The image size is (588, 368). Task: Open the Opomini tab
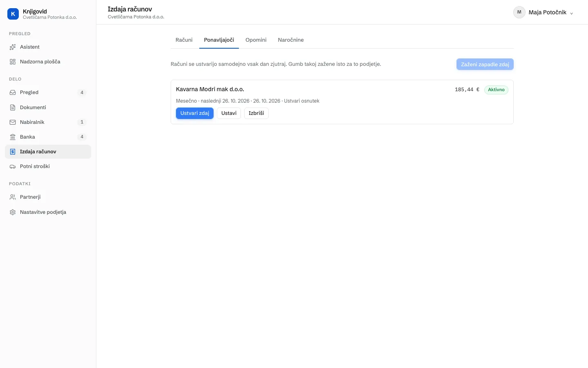coord(256,40)
